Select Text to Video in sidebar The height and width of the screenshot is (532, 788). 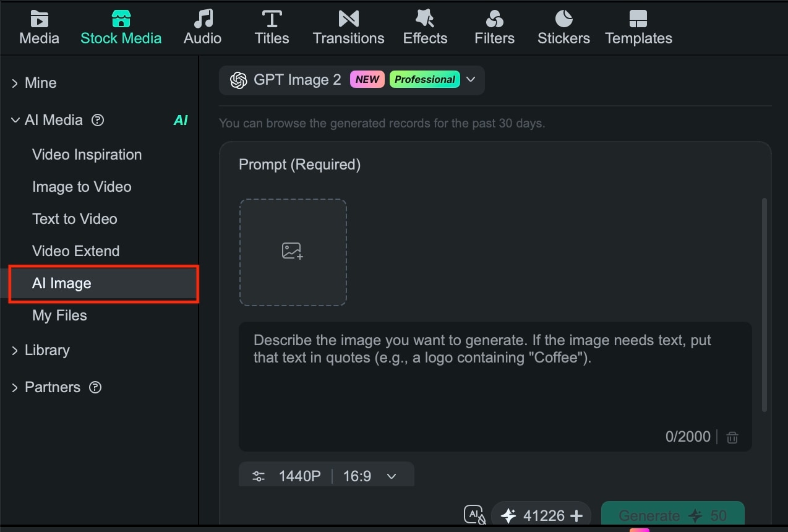pos(74,219)
